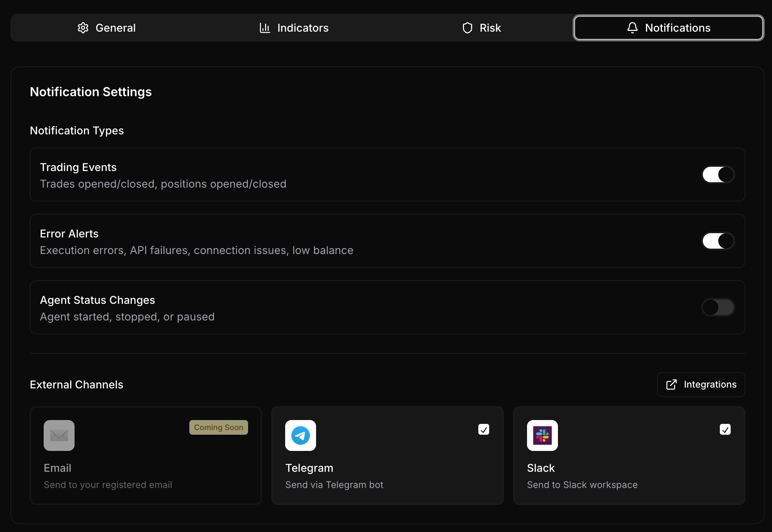Click the external link icon on Integrations
This screenshot has height=532, width=772.
point(672,384)
